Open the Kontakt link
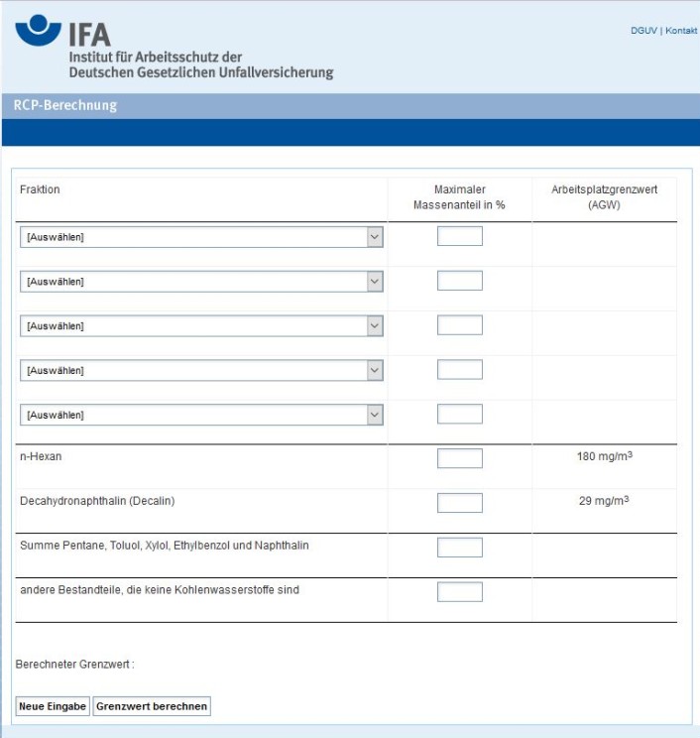This screenshot has width=700, height=738. 681,31
